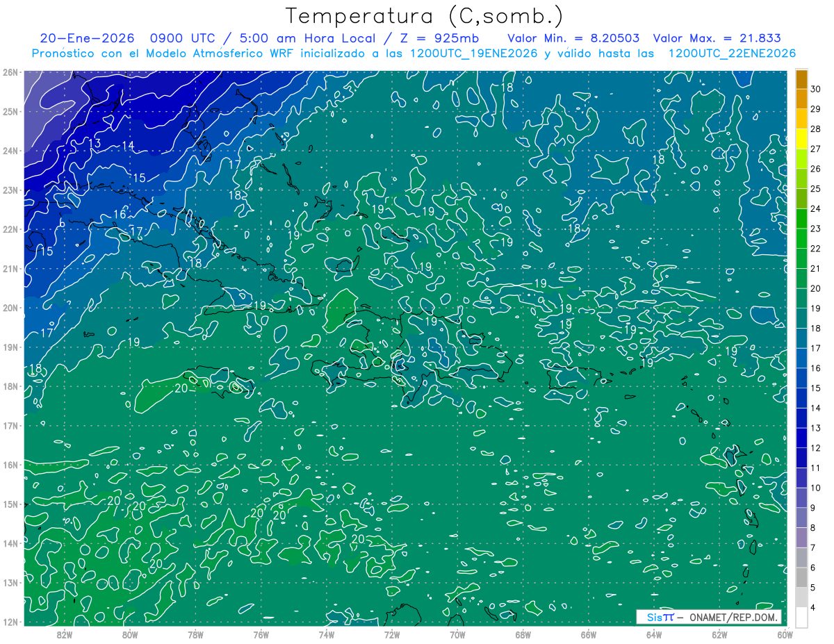Click the "82W" longitude axis label
This screenshot has width=834, height=644.
point(64,634)
